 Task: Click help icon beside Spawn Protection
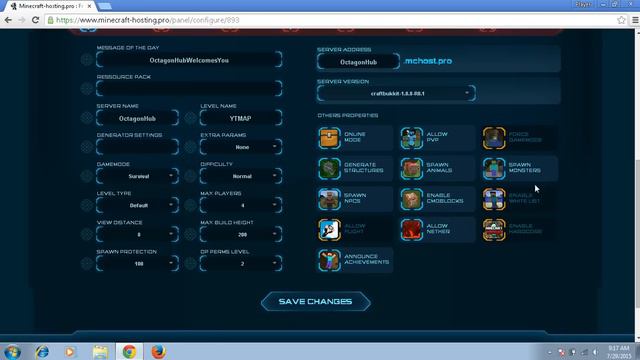pyautogui.click(x=87, y=264)
